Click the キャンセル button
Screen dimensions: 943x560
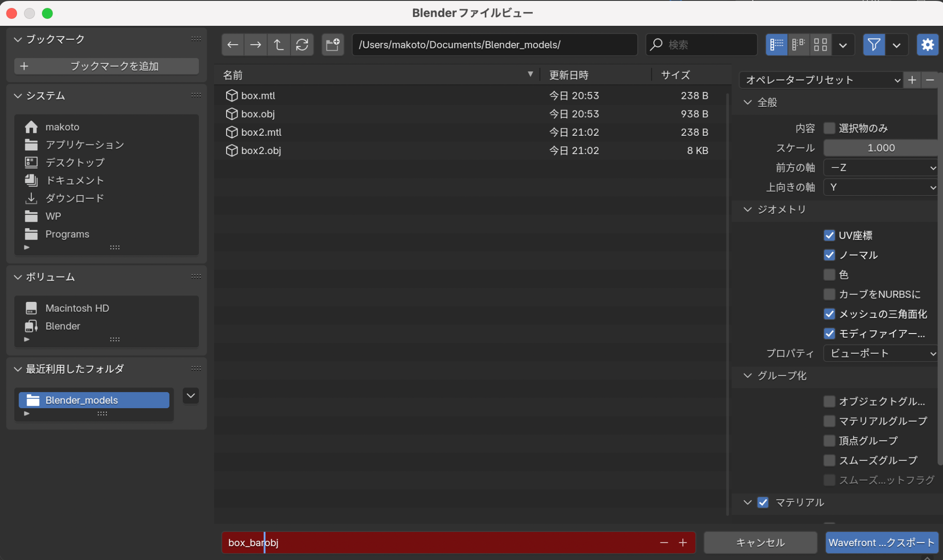point(760,543)
